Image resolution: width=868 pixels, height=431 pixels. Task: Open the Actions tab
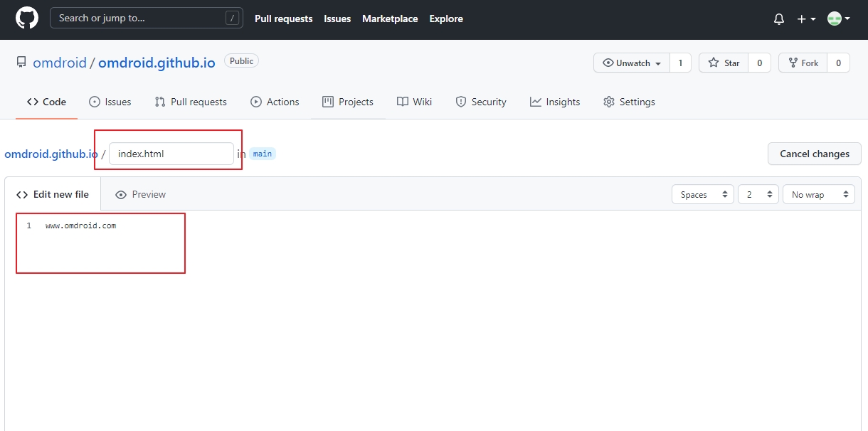click(275, 102)
